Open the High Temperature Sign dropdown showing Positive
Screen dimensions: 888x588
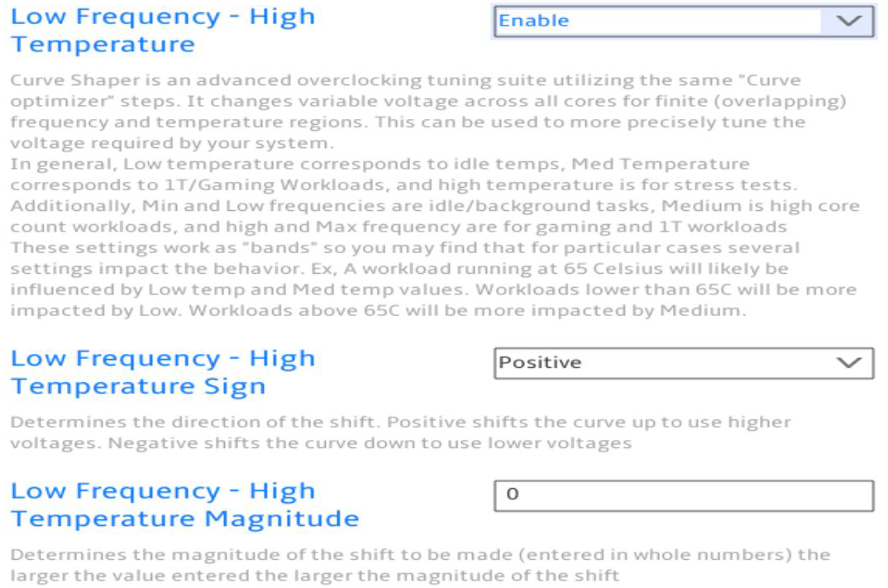point(684,362)
